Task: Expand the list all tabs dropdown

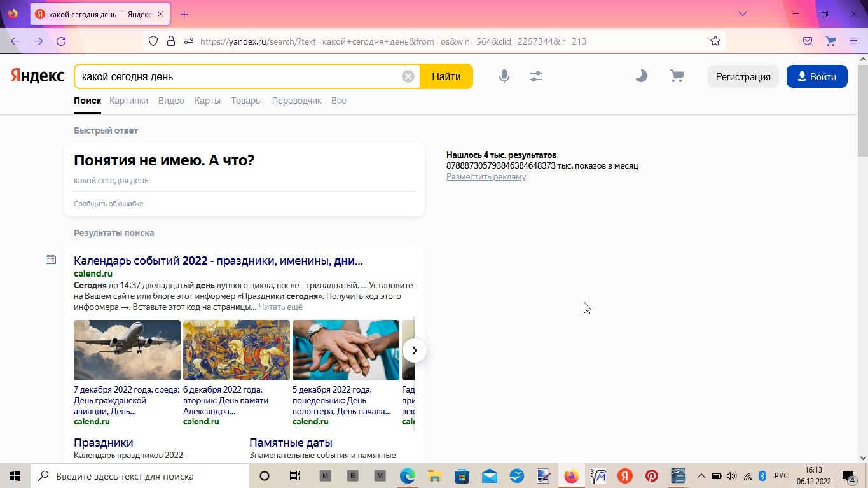Action: pos(742,14)
